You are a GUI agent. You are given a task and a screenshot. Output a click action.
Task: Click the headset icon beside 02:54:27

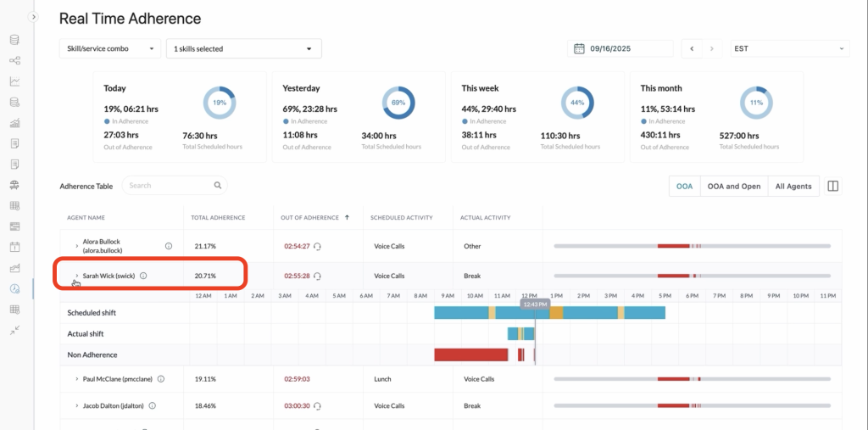click(x=317, y=246)
